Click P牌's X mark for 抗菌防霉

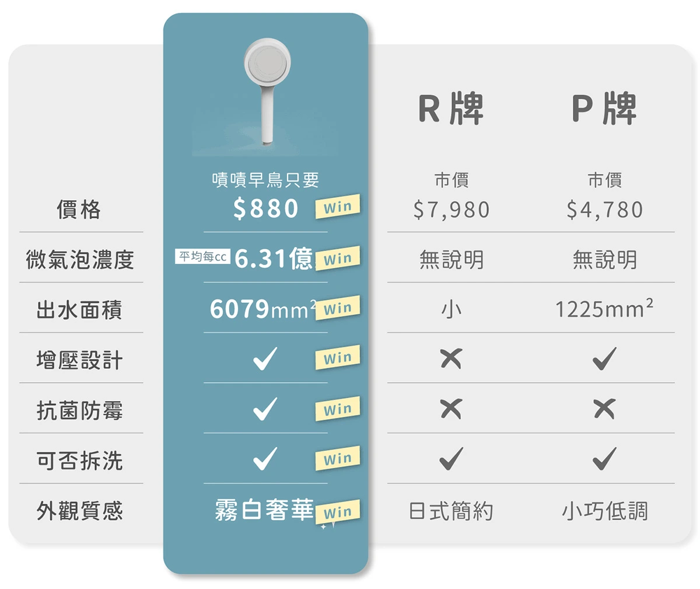604,409
